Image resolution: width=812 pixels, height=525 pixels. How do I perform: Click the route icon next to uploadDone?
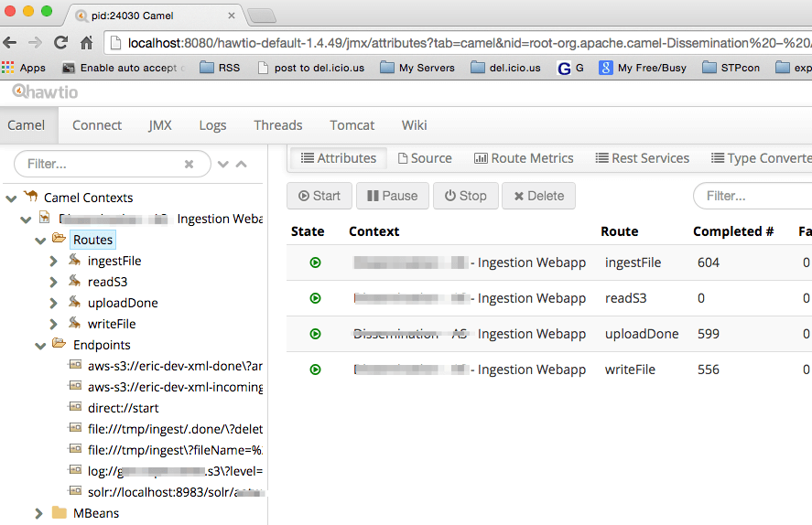(74, 302)
